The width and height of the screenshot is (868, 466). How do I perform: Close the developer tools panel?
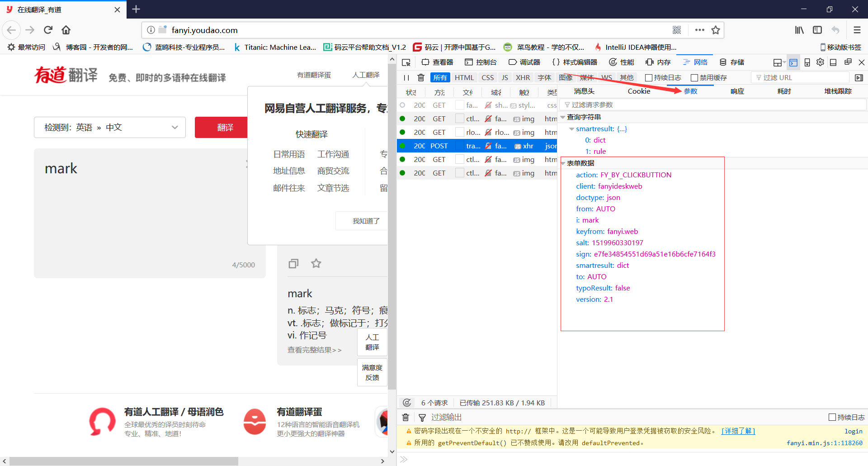tap(861, 62)
